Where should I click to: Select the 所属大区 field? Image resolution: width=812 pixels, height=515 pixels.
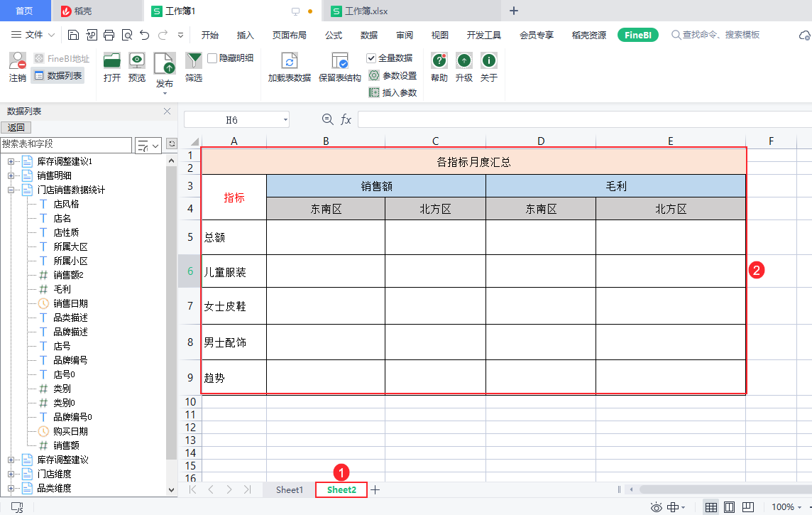point(70,246)
